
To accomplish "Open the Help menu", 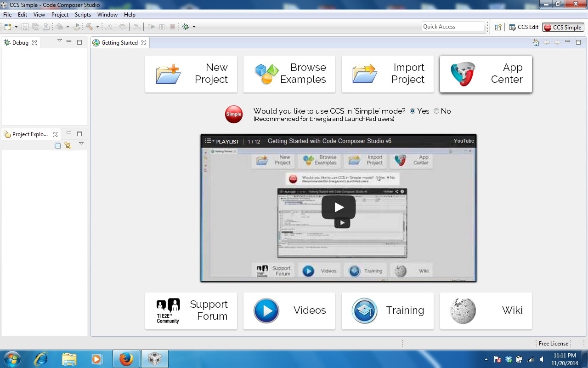I will pos(130,15).
